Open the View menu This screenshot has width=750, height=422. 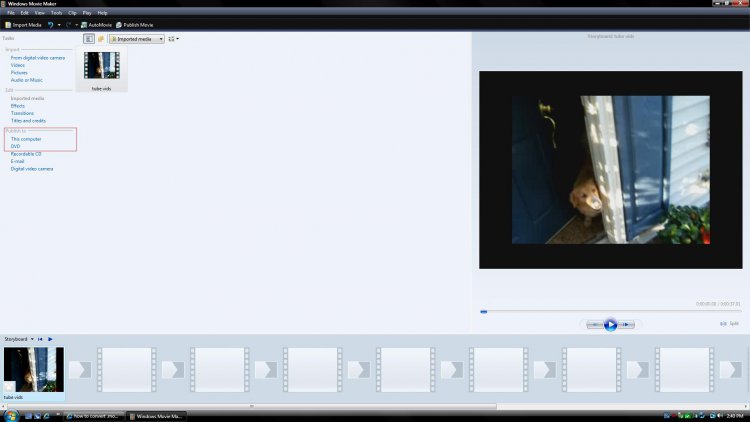(40, 13)
